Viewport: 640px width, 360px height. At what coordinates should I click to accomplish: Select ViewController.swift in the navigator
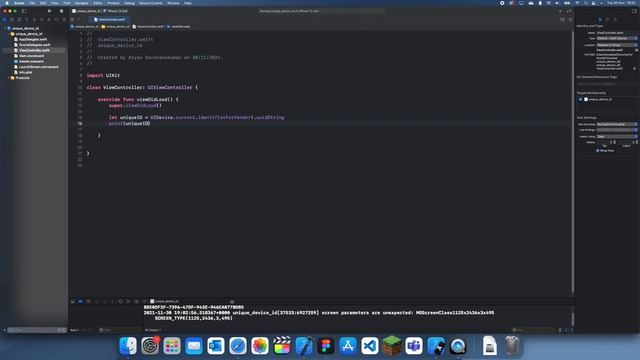[34, 50]
